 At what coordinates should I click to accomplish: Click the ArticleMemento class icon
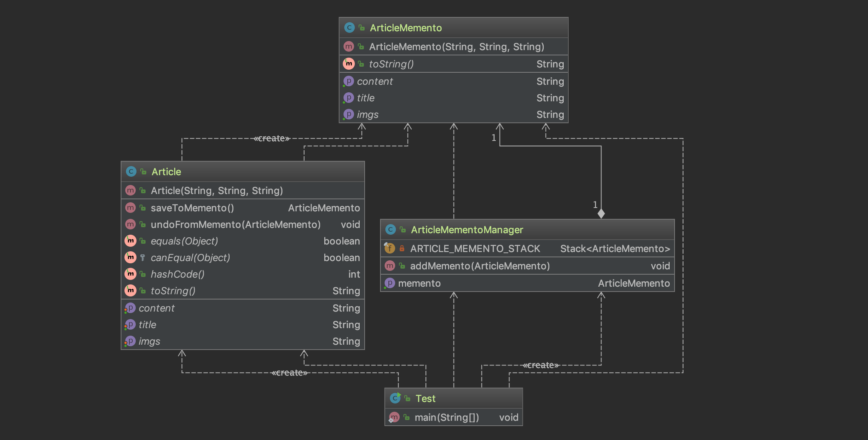pyautogui.click(x=349, y=27)
